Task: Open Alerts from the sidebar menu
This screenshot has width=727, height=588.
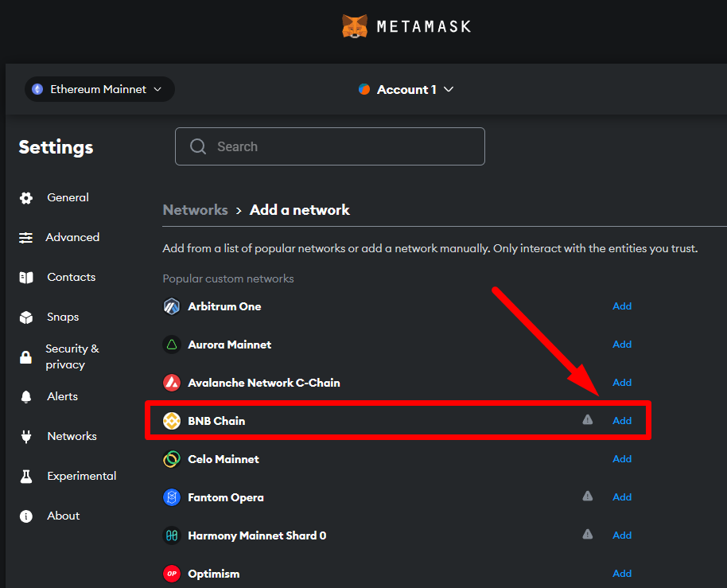Action: click(26, 396)
